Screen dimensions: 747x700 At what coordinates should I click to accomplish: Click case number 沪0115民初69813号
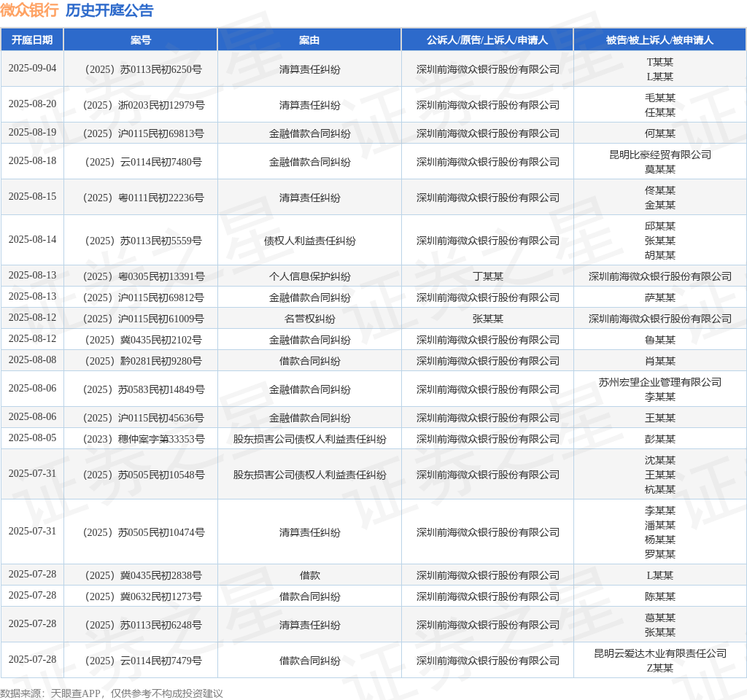143,134
